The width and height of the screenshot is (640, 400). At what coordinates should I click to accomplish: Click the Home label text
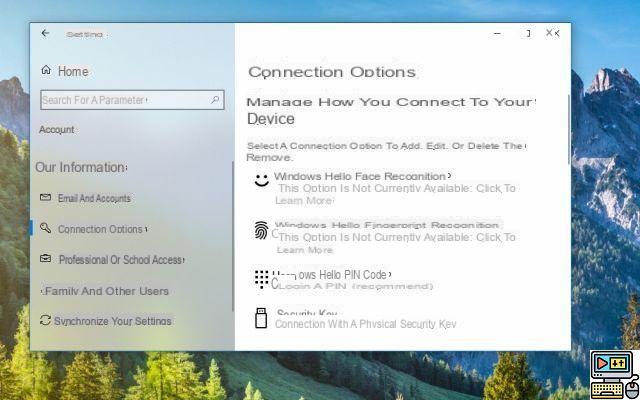[73, 71]
